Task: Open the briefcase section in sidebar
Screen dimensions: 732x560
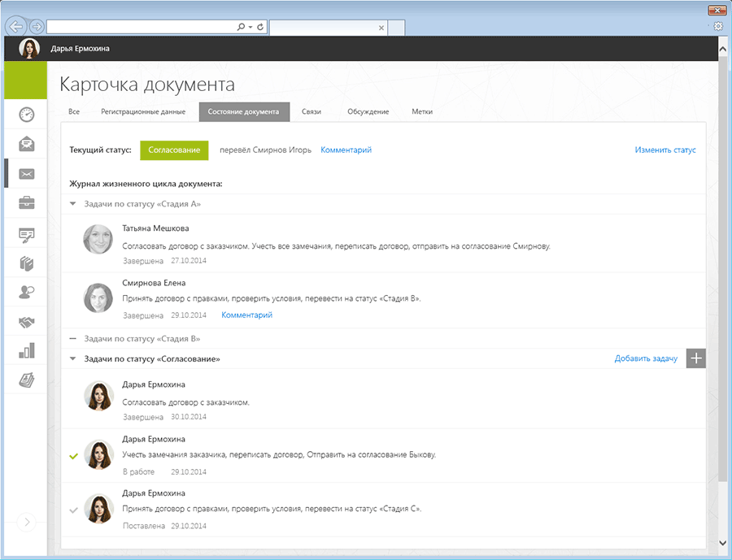Action: 27,202
